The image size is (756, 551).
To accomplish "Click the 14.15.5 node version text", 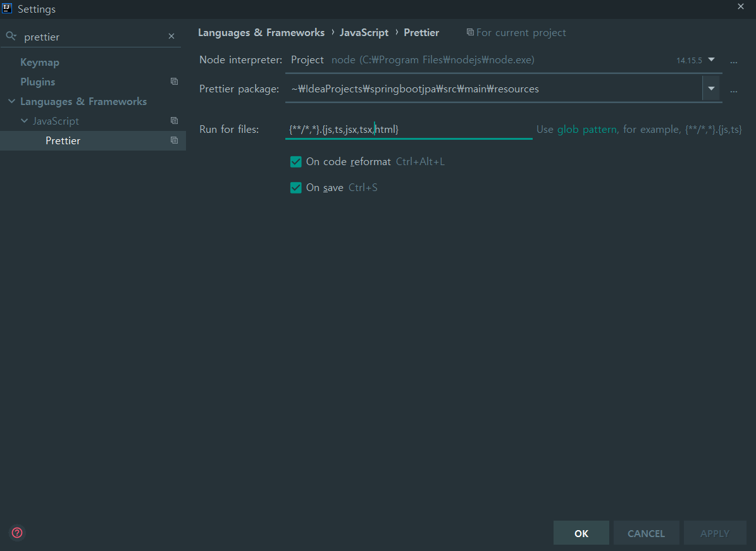I will [x=689, y=60].
